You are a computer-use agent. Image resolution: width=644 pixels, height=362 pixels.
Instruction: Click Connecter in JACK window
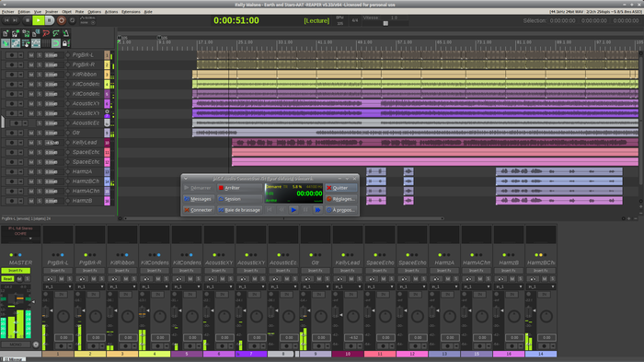click(198, 210)
